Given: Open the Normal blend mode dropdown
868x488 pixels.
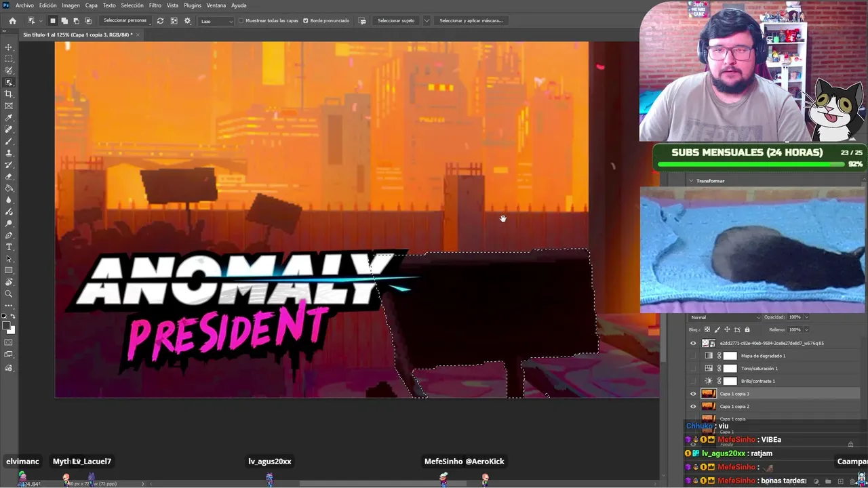Looking at the screenshot, I should [x=726, y=317].
